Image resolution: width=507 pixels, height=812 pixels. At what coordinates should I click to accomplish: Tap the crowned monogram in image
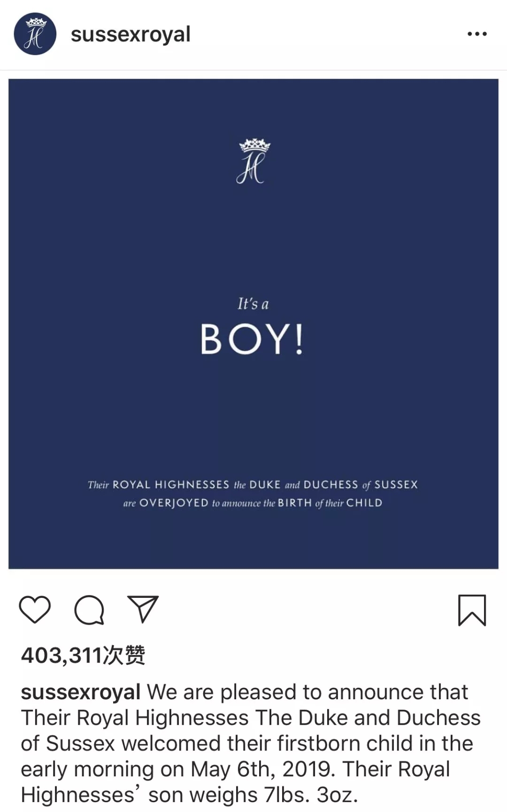click(x=253, y=161)
